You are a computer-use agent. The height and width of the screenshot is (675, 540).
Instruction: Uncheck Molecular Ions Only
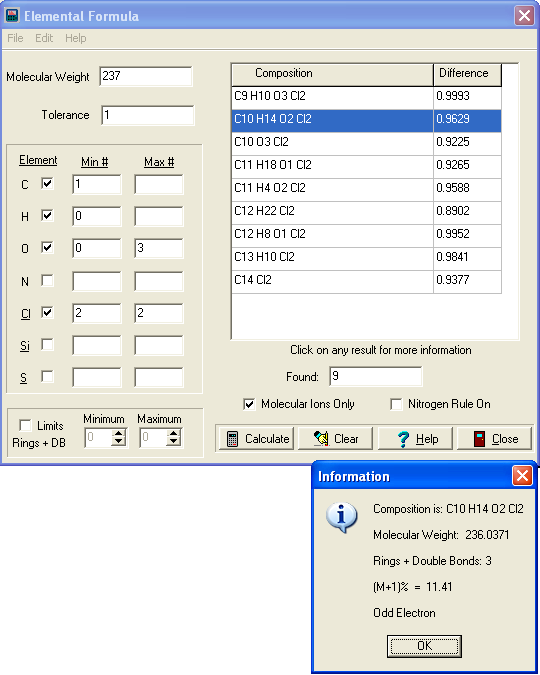(249, 404)
